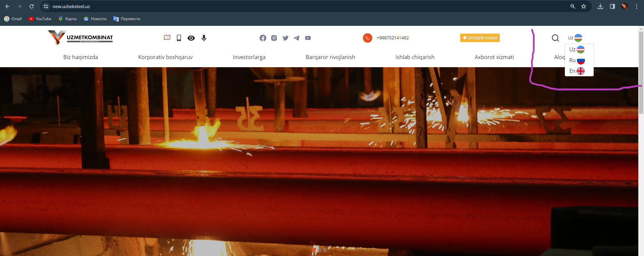Open the Instagram social page

pos(274,38)
